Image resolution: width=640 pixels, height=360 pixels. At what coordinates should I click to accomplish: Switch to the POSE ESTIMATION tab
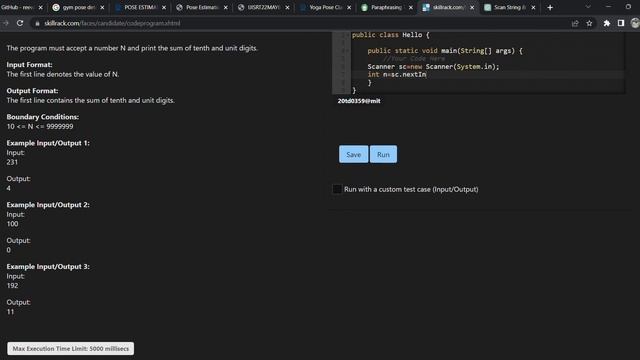tap(140, 7)
